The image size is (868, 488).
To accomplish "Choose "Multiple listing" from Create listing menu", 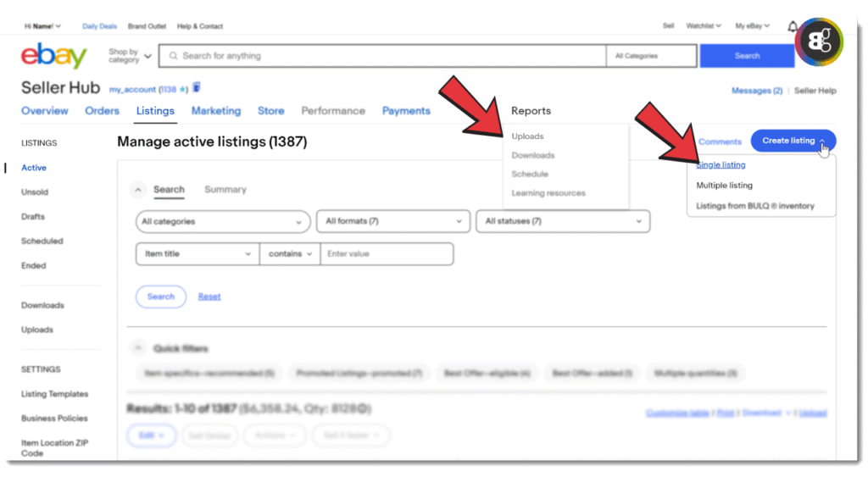I will (x=724, y=185).
